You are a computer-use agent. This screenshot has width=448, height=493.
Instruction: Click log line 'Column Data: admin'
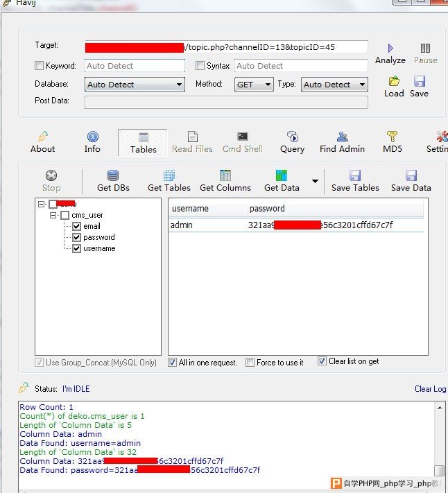60,434
